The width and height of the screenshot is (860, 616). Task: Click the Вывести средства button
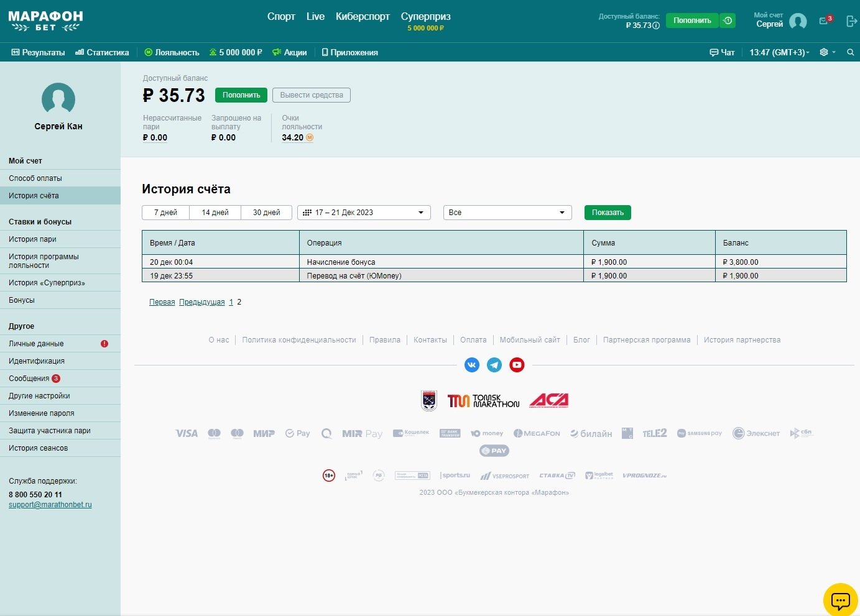coord(312,95)
